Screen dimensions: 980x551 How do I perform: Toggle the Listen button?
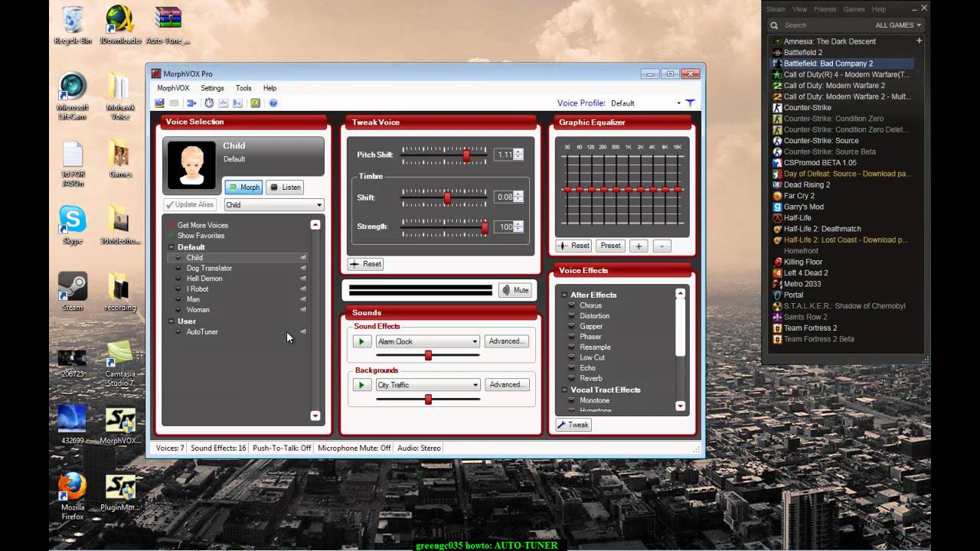pyautogui.click(x=285, y=187)
